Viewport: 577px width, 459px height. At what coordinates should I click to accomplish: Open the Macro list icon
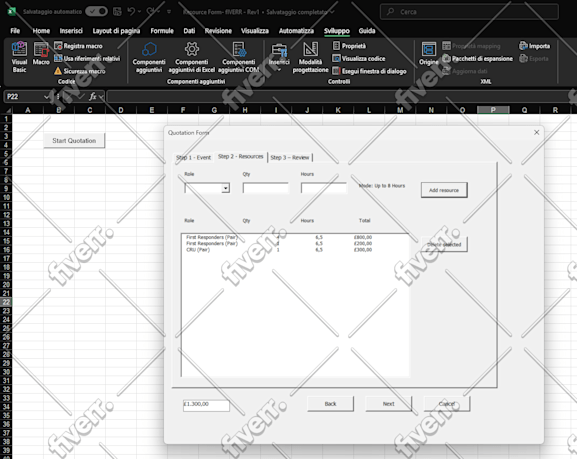point(41,54)
